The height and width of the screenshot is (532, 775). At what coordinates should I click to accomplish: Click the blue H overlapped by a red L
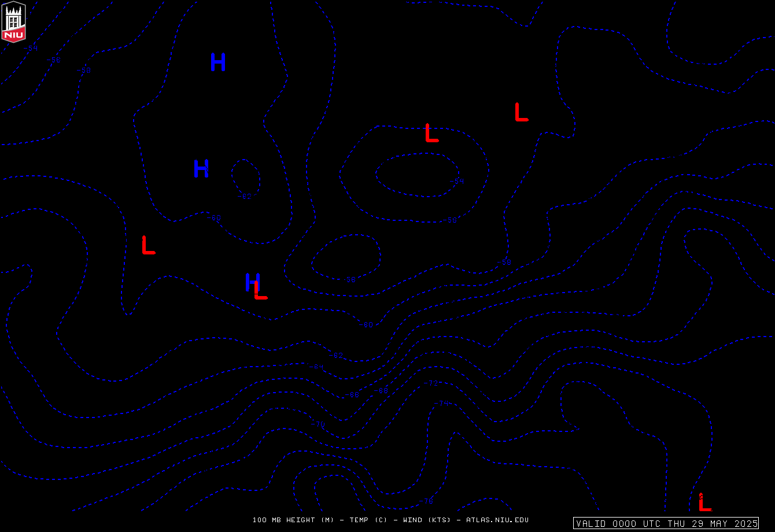[252, 282]
